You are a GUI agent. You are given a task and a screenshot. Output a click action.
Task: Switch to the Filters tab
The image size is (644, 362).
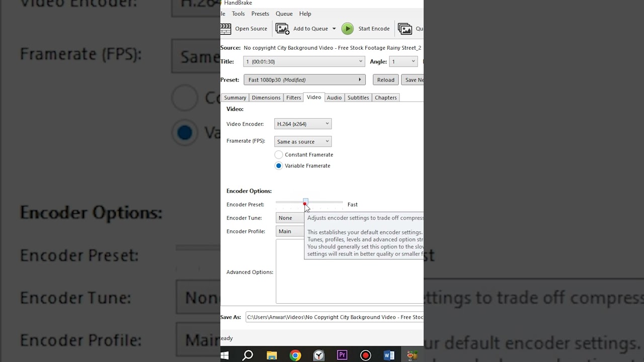click(x=293, y=98)
